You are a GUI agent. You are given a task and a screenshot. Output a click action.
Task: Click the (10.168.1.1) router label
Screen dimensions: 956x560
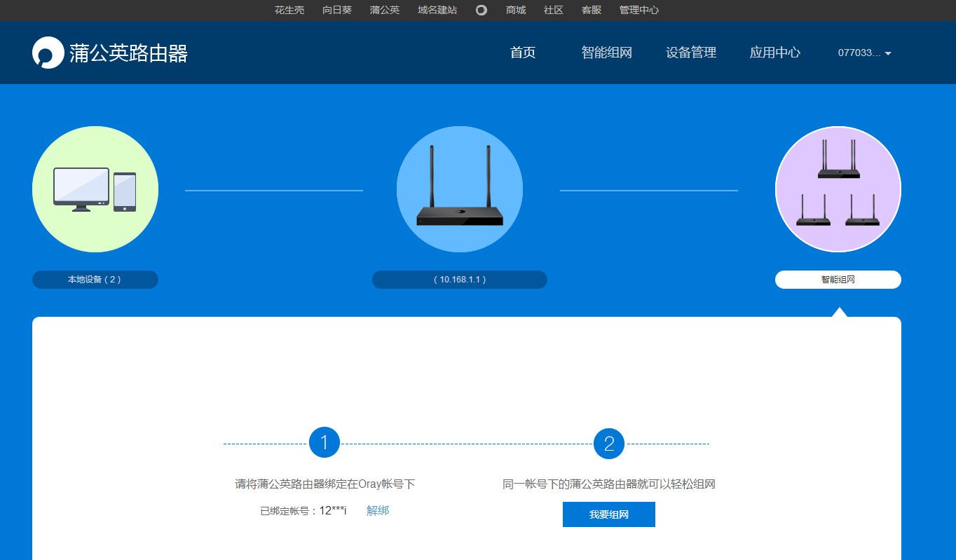click(460, 280)
